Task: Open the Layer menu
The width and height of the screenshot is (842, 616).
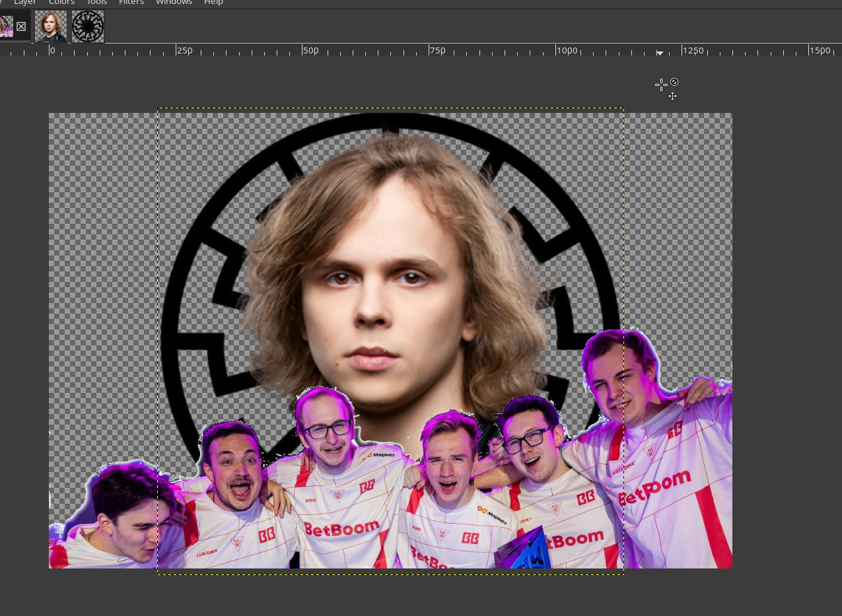Action: (25, 3)
